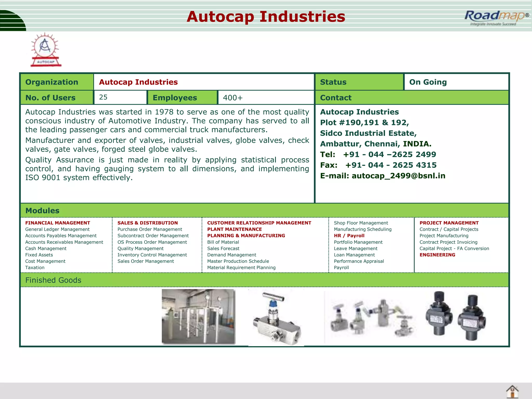Click the home icon at bottom right
532x399 pixels.
(x=512, y=391)
